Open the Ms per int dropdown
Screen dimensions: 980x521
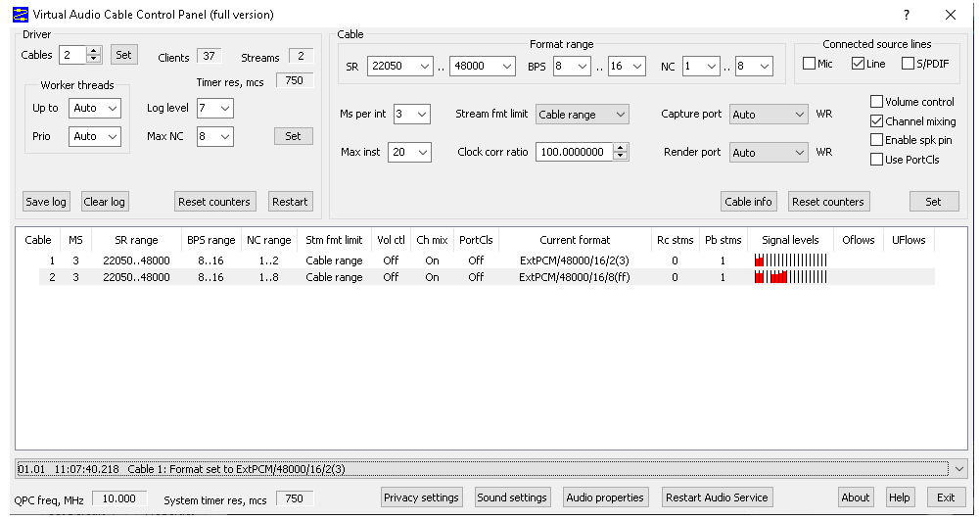coord(412,114)
